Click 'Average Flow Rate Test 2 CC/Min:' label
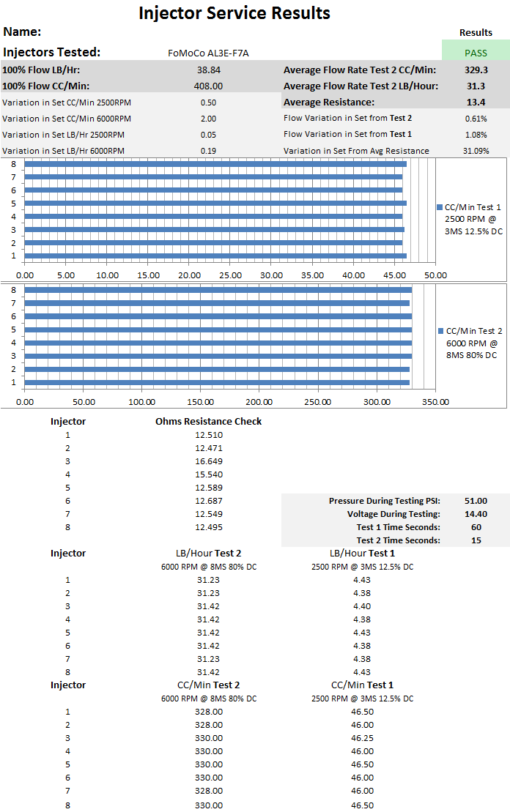Image resolution: width=510 pixels, height=812 pixels. tap(360, 70)
